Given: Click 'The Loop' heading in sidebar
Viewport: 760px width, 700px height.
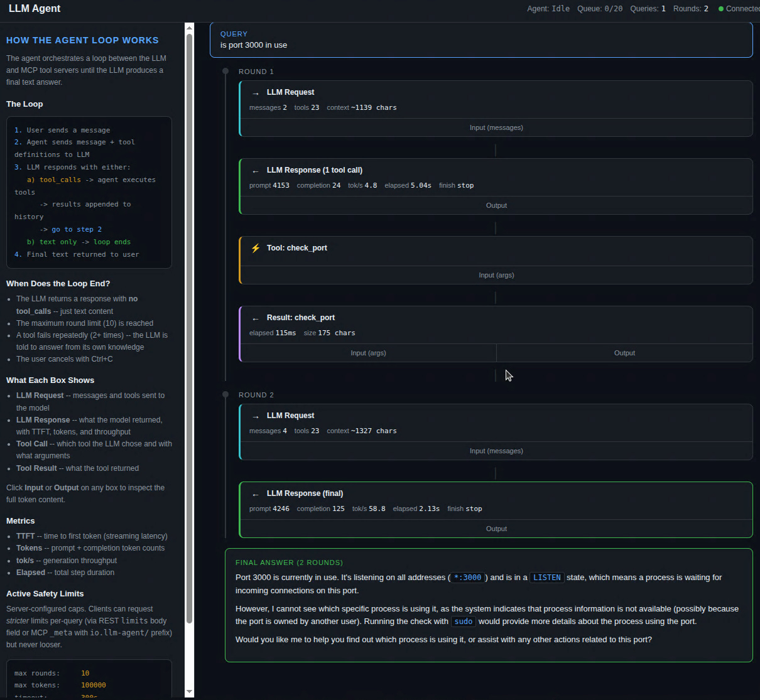Looking at the screenshot, I should pos(24,104).
